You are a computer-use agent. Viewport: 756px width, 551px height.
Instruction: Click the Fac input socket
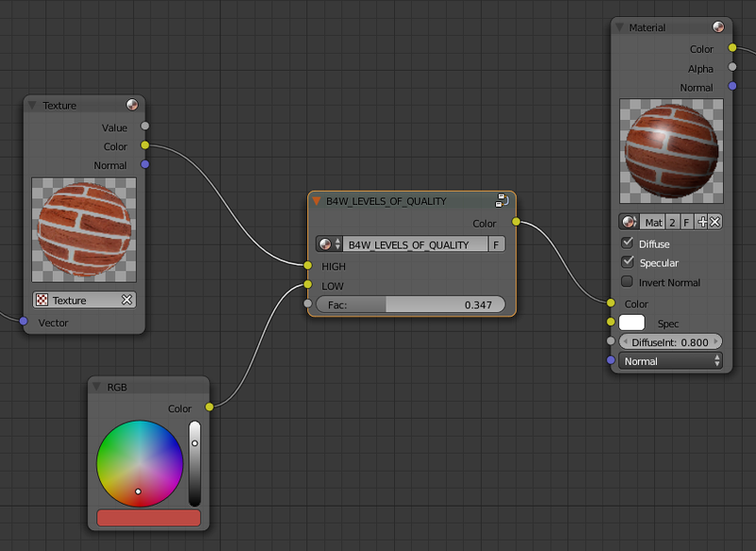(x=308, y=303)
